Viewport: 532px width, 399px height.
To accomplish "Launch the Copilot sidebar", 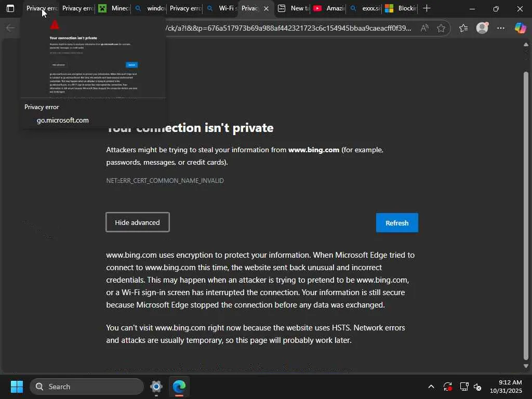I will 520,28.
